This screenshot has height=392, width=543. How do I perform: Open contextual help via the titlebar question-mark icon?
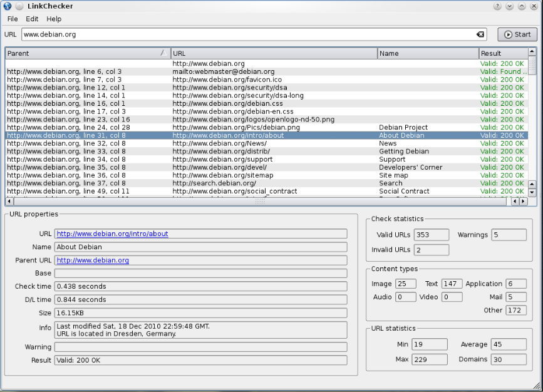[498, 6]
